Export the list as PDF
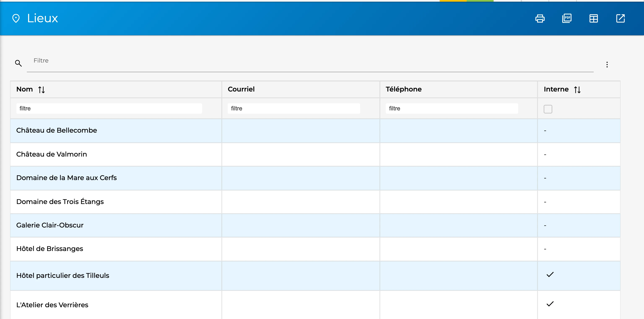Viewport: 644px width, 319px height. click(x=567, y=18)
